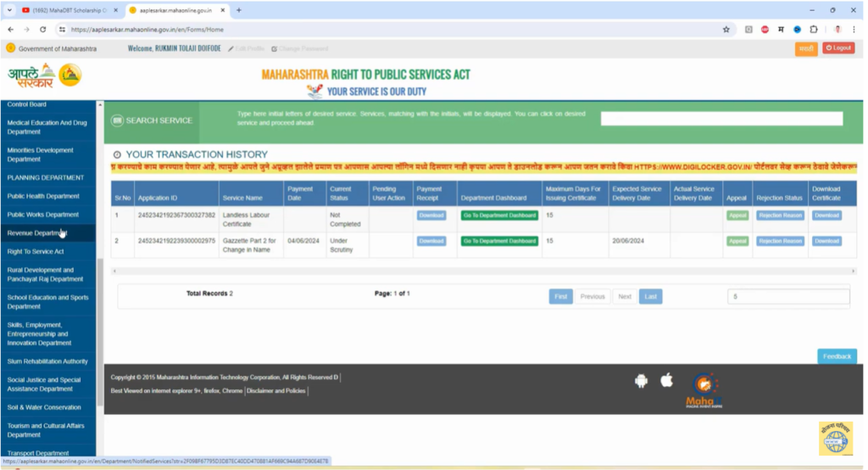868x470 pixels.
Task: Click the search service input field
Action: point(721,119)
